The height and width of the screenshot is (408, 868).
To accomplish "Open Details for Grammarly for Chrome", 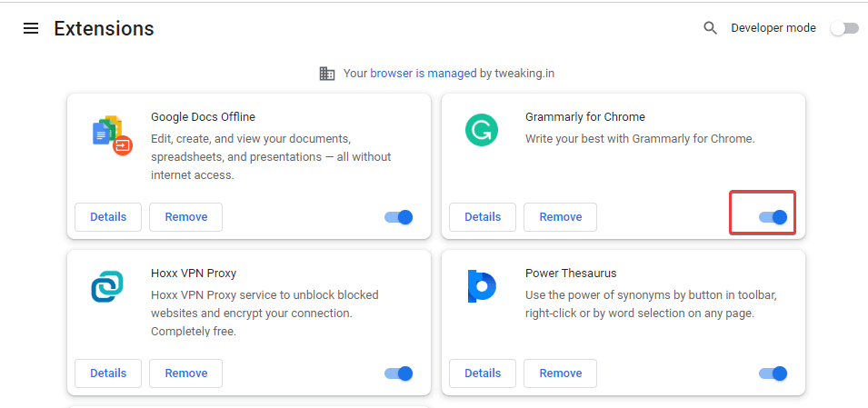I will tap(482, 217).
